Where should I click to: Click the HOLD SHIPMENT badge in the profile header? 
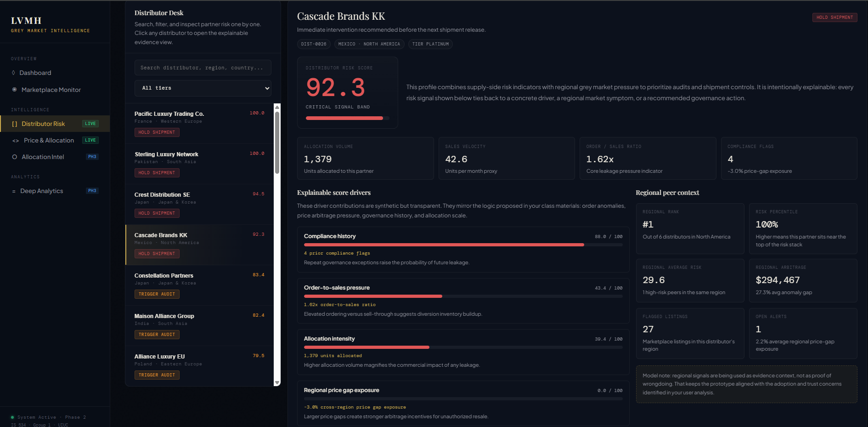(834, 17)
